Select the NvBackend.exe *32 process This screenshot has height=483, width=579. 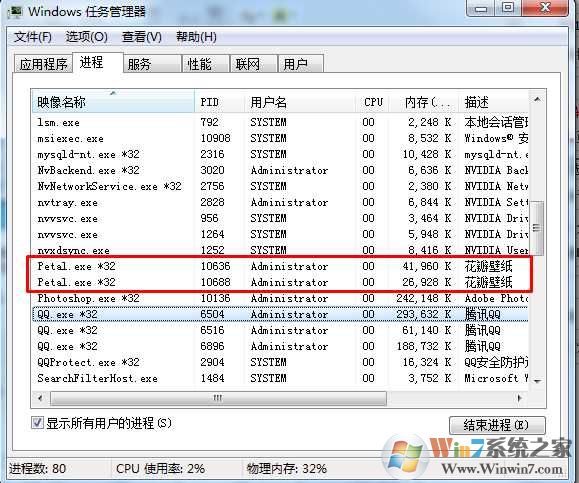pos(280,170)
